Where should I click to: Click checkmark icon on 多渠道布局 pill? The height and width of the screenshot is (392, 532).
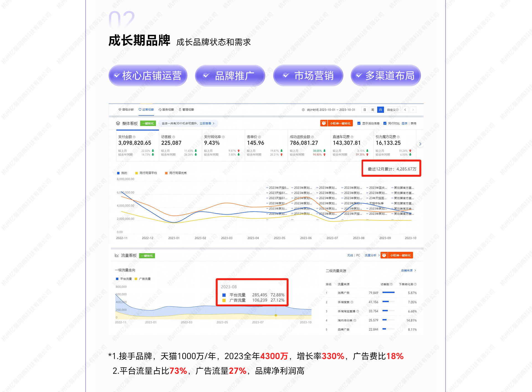pyautogui.click(x=359, y=75)
